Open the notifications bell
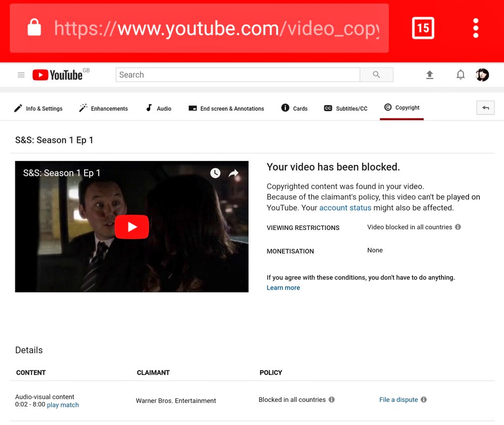This screenshot has width=504, height=425. pyautogui.click(x=461, y=75)
